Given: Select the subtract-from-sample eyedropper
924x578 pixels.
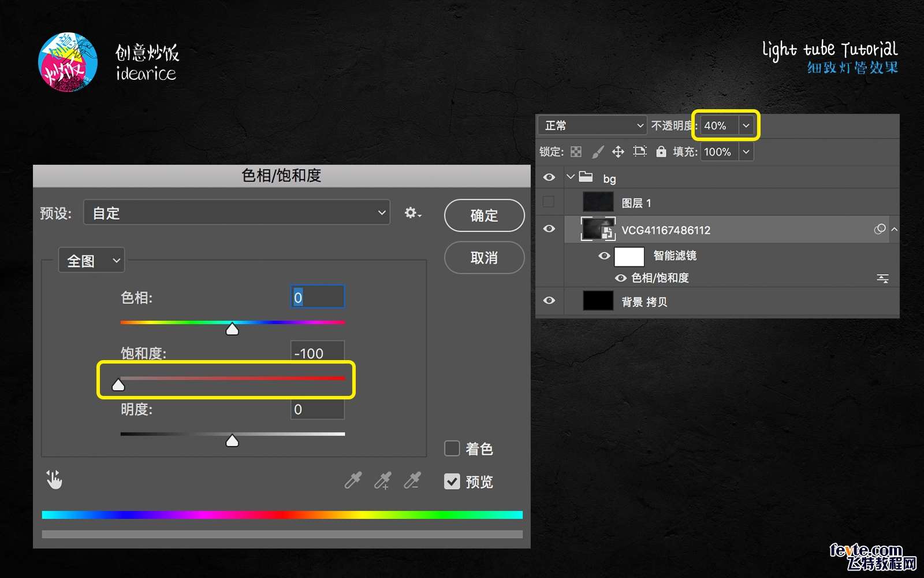Looking at the screenshot, I should pyautogui.click(x=412, y=480).
